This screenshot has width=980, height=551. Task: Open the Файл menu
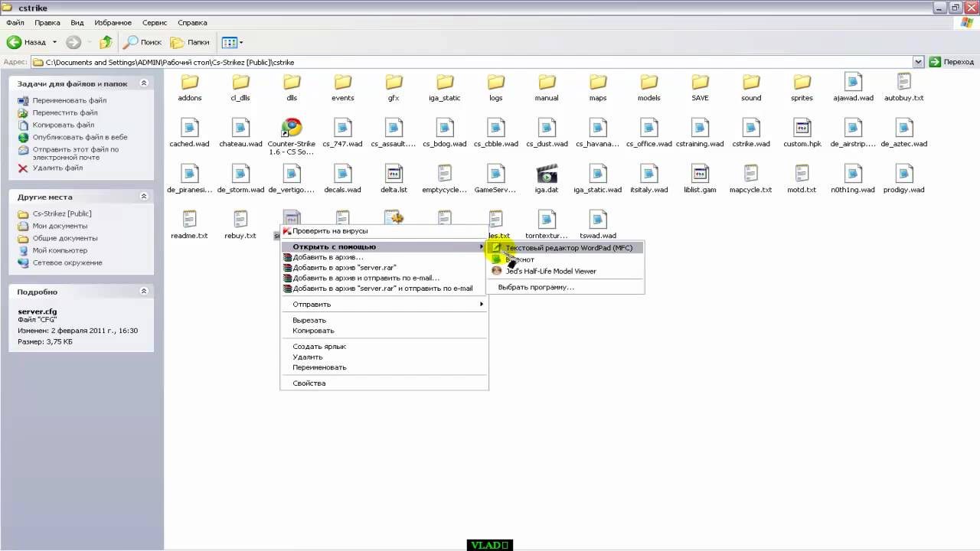click(15, 23)
